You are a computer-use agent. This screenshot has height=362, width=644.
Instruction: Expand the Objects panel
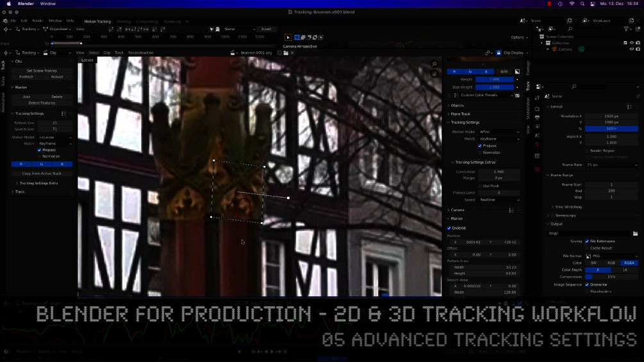[x=457, y=106]
